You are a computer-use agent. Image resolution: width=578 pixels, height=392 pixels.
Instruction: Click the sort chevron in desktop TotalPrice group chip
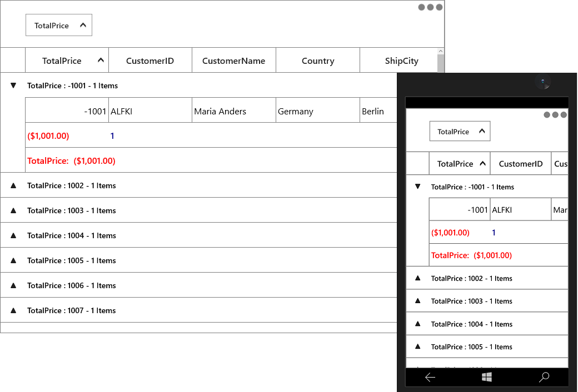(83, 25)
